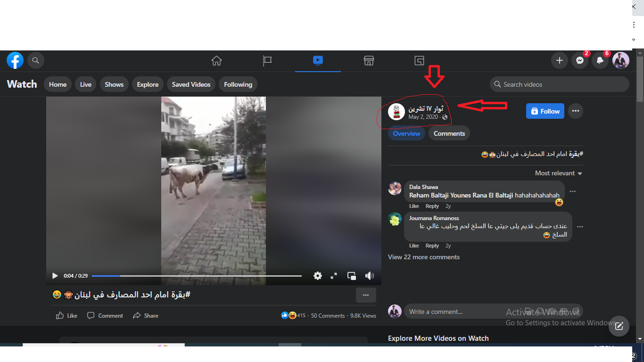This screenshot has width=644, height=362.
Task: Focus the Search videos field
Action: tap(560, 84)
